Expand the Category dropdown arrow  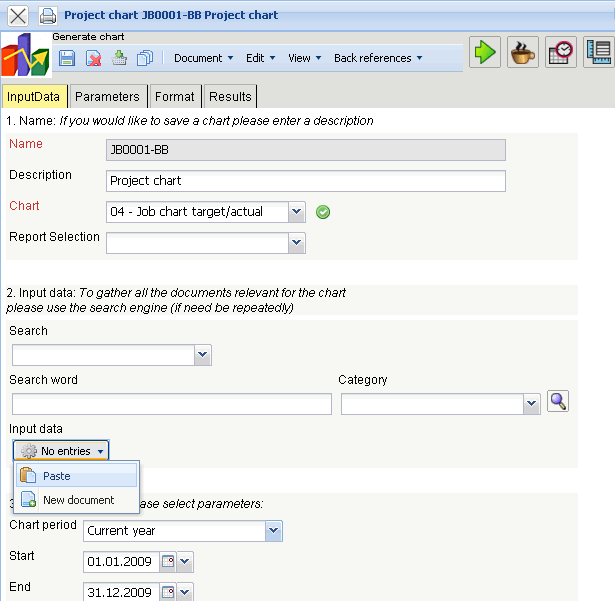531,404
